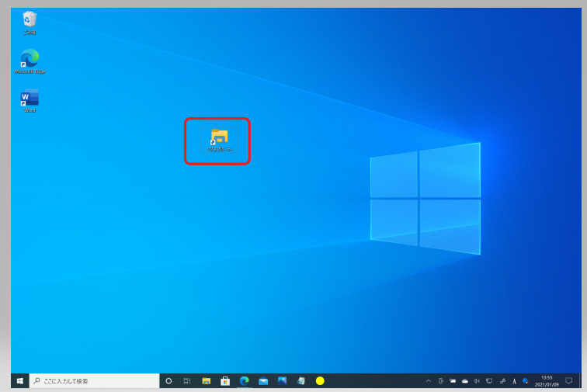587x392 pixels.
Task: Select the Microsoft Edge desktop shortcut
Action: click(30, 59)
